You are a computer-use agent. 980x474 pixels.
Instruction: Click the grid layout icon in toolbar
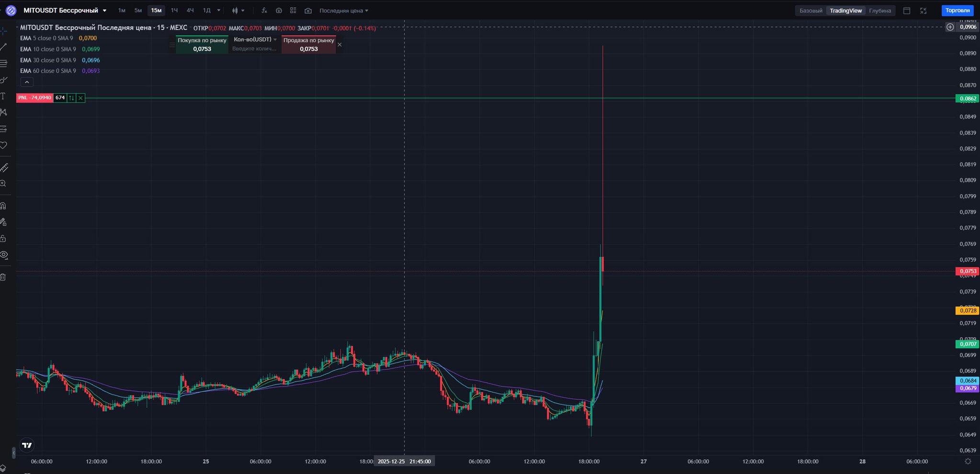coord(293,11)
